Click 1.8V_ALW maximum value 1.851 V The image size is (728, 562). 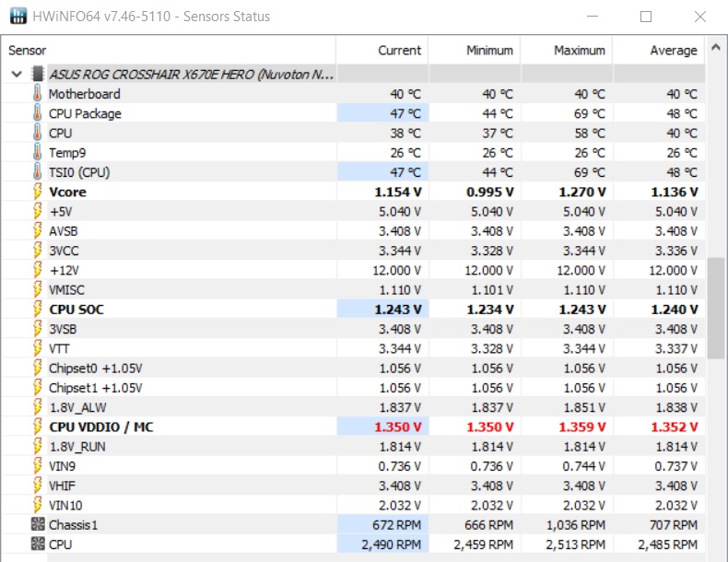(x=584, y=407)
